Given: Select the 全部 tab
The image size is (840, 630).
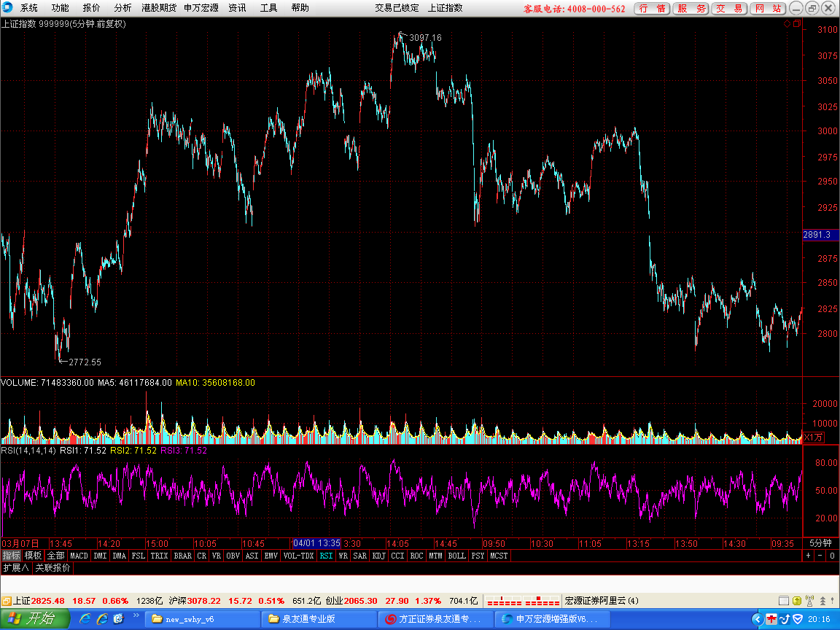Looking at the screenshot, I should [x=55, y=556].
